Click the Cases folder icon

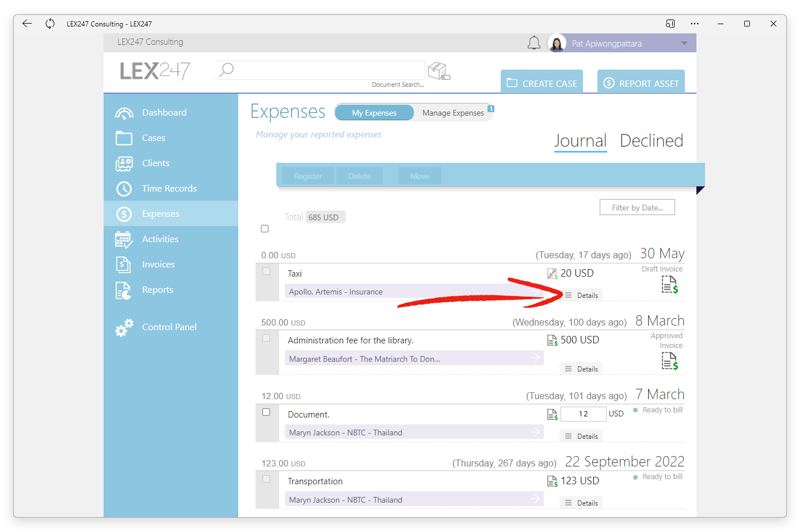tap(124, 138)
